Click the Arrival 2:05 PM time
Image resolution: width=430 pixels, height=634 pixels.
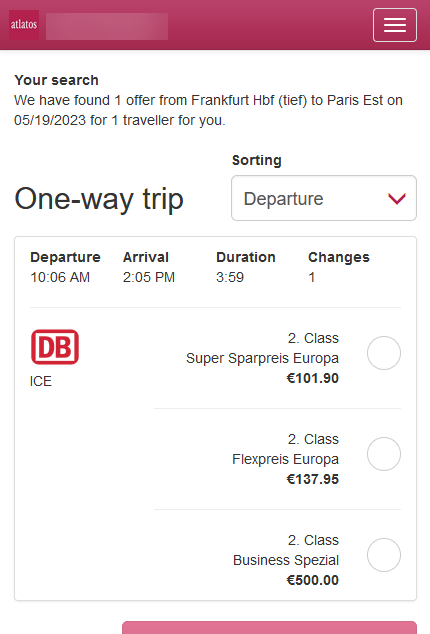pos(149,277)
